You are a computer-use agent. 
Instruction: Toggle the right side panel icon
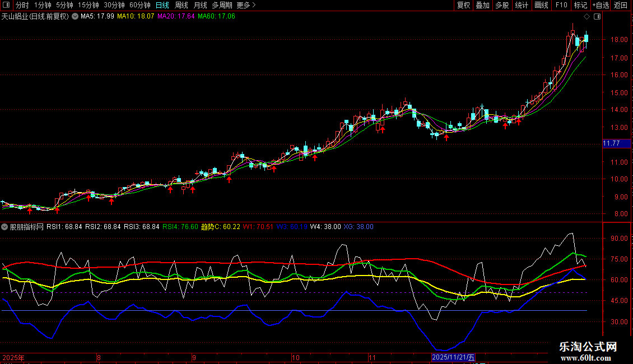597,17
